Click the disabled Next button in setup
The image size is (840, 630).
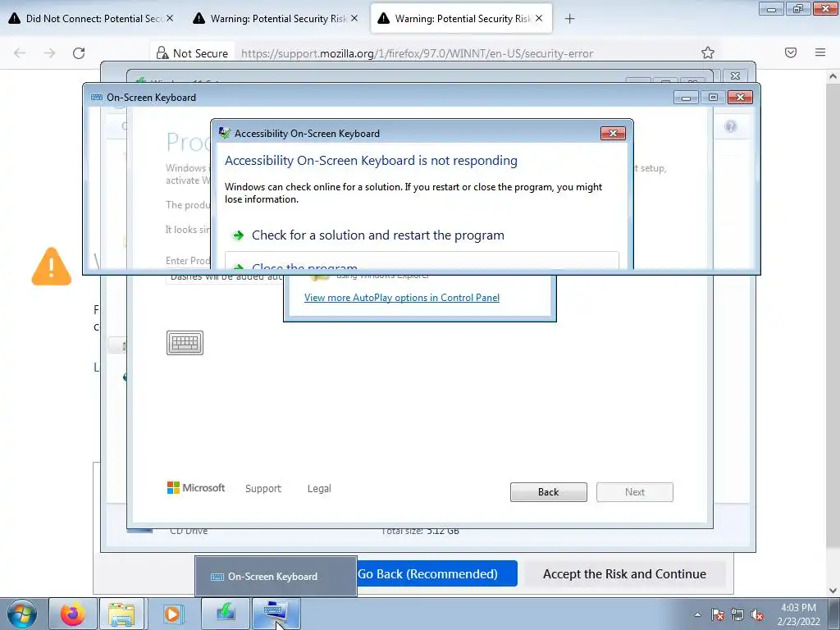(635, 492)
